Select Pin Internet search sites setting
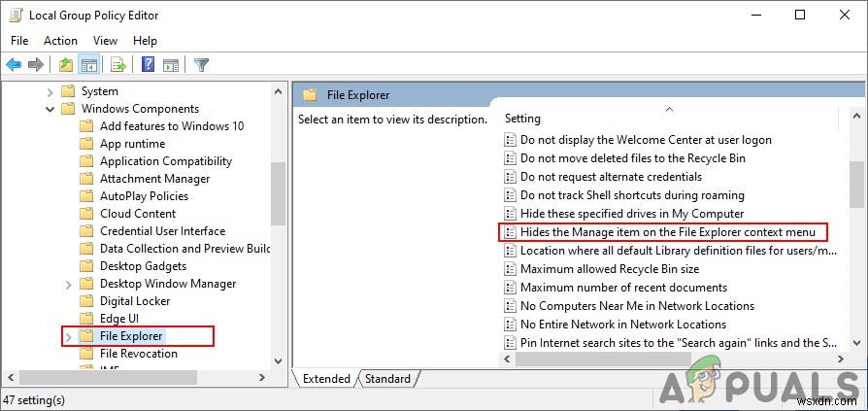Image resolution: width=868 pixels, height=411 pixels. pos(678,342)
